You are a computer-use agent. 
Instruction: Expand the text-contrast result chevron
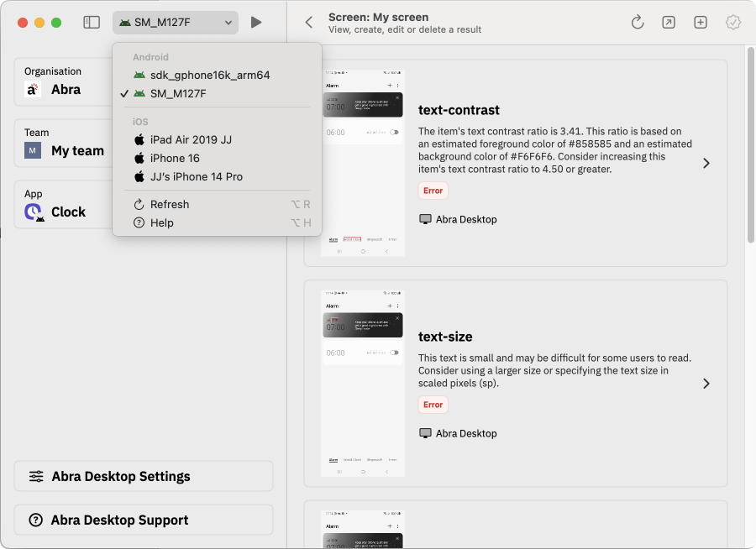[706, 164]
